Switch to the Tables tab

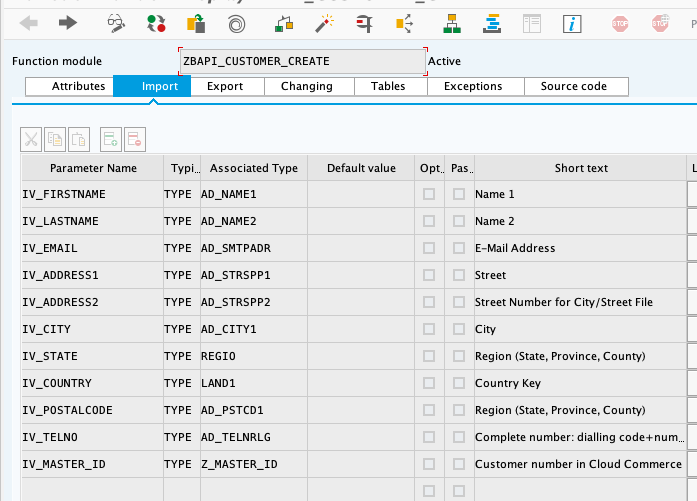(x=391, y=86)
